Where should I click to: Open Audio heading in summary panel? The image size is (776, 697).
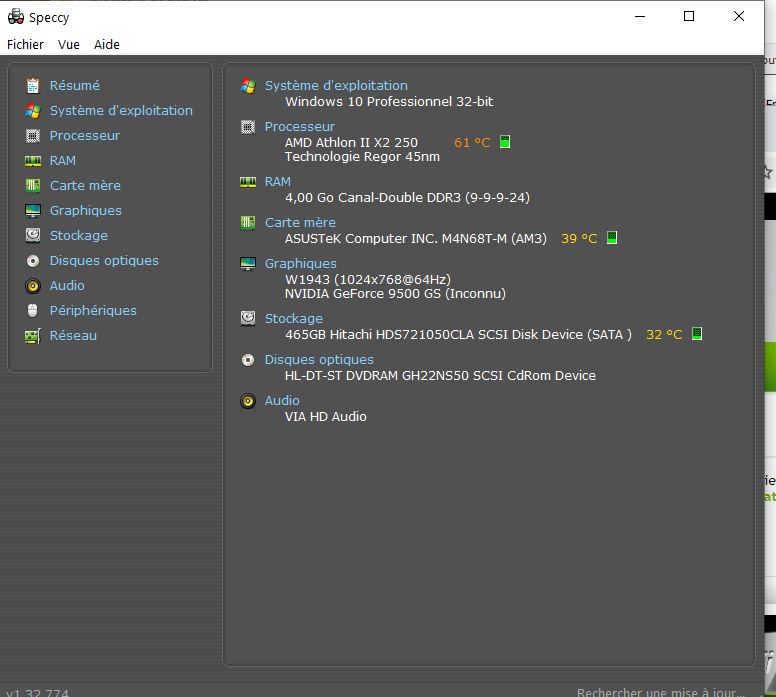click(282, 400)
